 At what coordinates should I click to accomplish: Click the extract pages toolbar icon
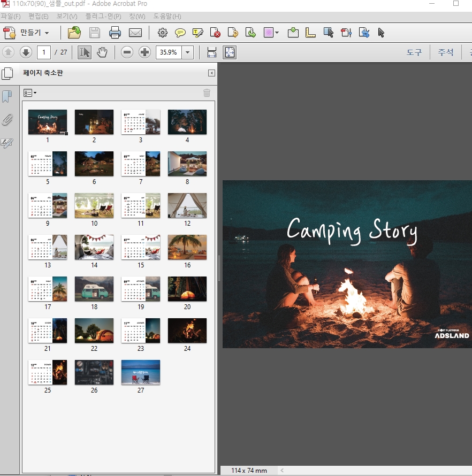coord(250,33)
